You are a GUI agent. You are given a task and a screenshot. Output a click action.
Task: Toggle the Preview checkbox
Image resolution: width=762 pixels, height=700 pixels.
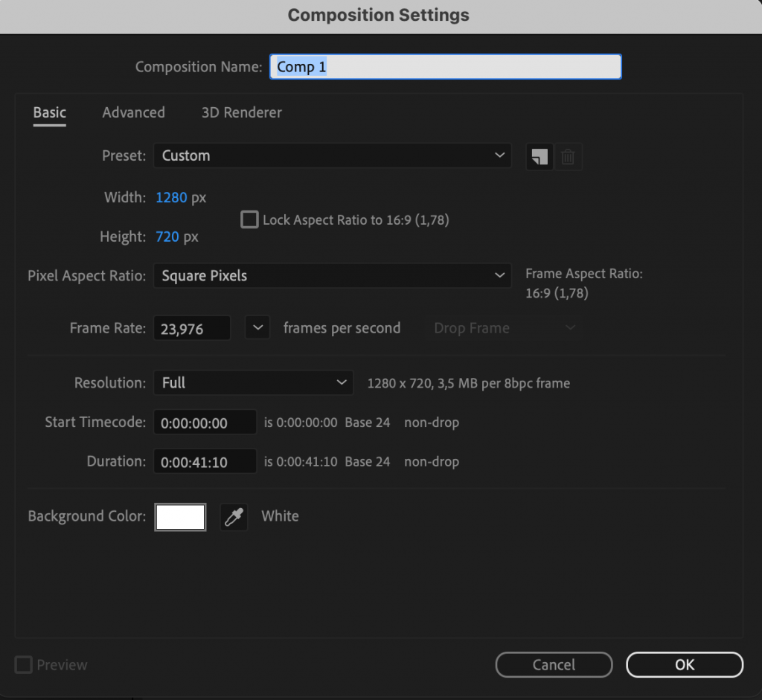click(22, 664)
